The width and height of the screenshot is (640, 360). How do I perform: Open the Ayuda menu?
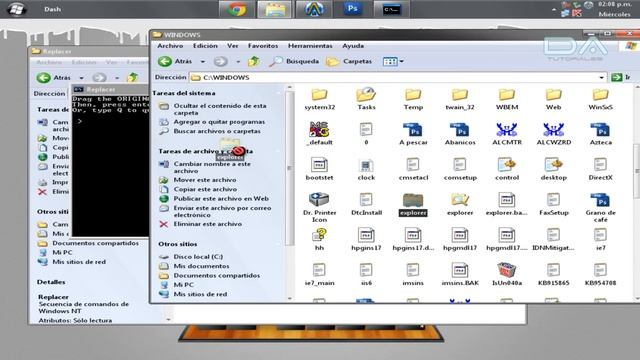[353, 46]
